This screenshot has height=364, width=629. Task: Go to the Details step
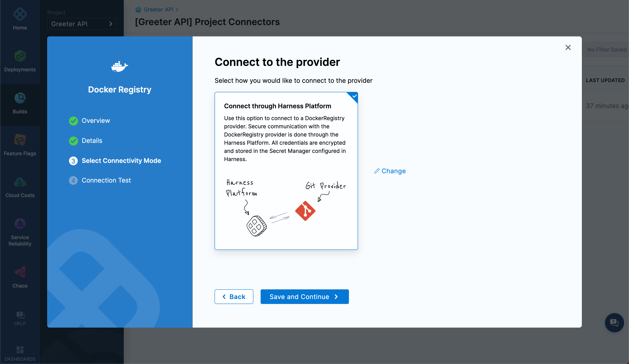click(x=92, y=141)
